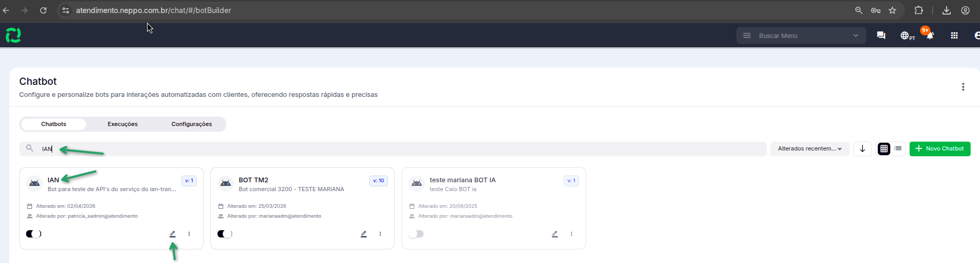This screenshot has width=980, height=263.
Task: Click the IAN bot robot avatar
Action: (x=34, y=183)
